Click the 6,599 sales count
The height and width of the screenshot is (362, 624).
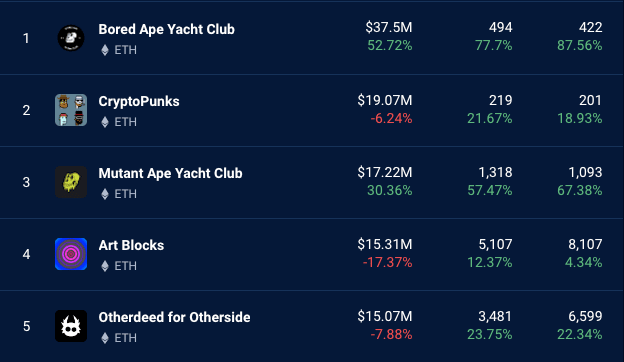point(585,317)
